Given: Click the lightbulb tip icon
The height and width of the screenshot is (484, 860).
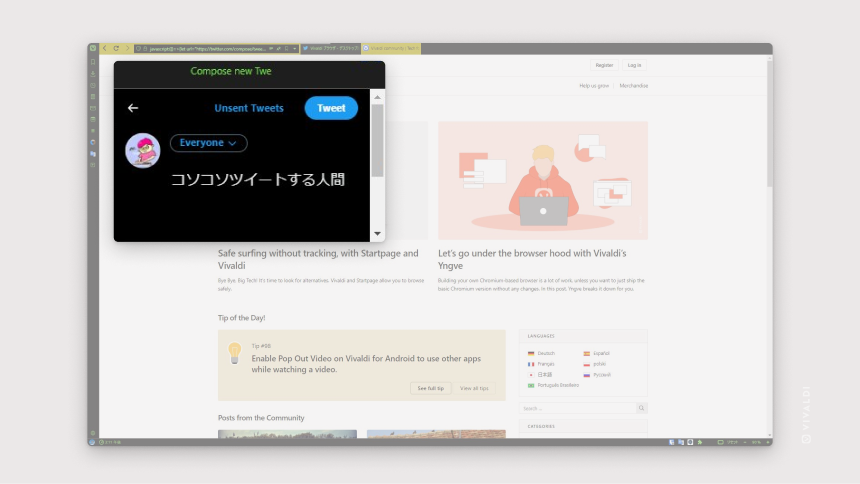Looking at the screenshot, I should pyautogui.click(x=235, y=353).
